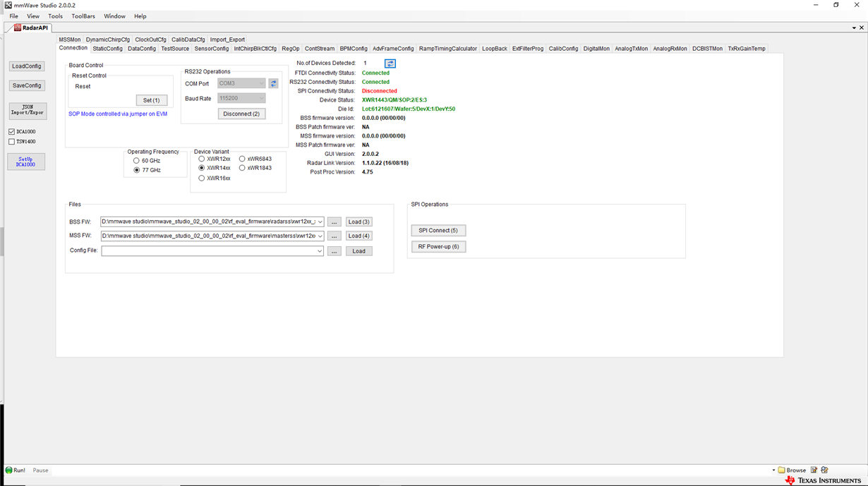
Task: Click the JSON Import/Export button
Action: [28, 110]
